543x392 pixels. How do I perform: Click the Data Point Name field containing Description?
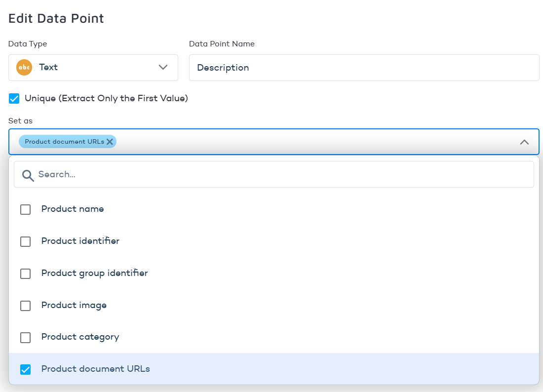(364, 68)
